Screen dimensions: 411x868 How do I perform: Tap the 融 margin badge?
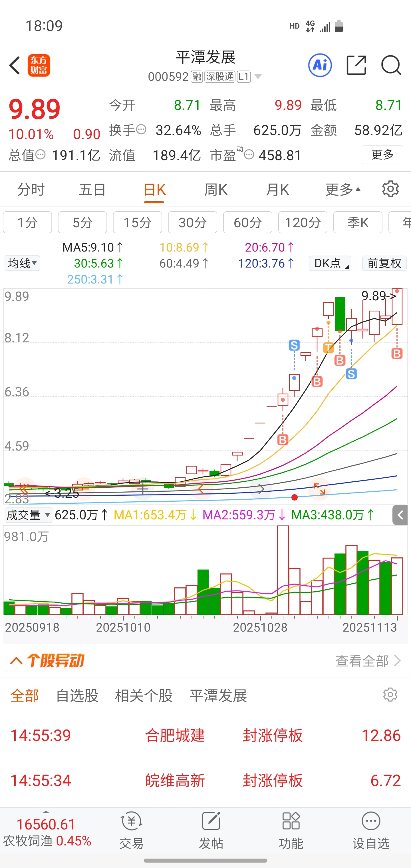(196, 77)
